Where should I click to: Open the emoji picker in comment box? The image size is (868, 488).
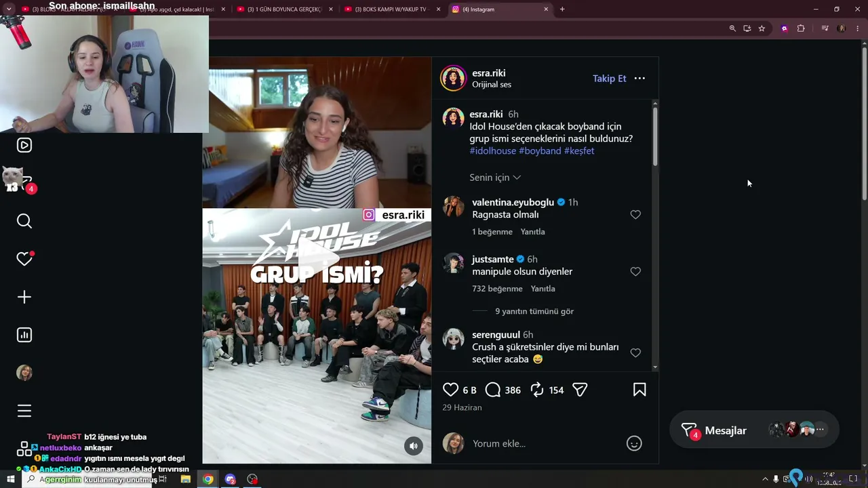click(634, 443)
